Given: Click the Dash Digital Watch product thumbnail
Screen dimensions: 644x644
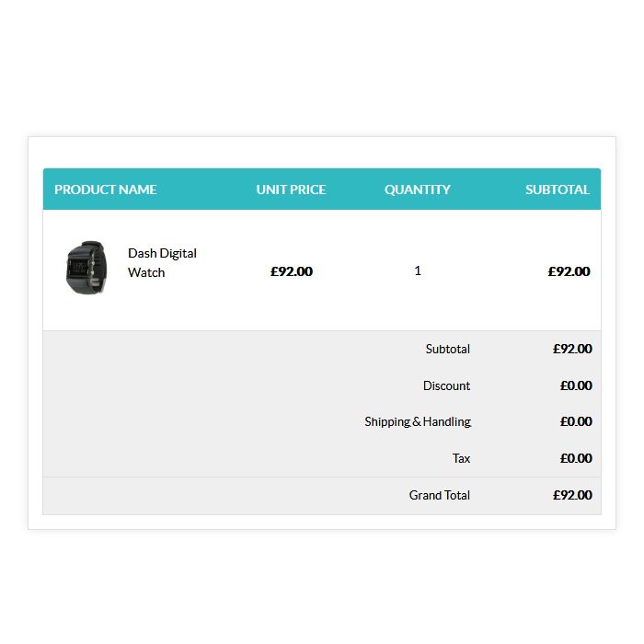Looking at the screenshot, I should click(86, 268).
